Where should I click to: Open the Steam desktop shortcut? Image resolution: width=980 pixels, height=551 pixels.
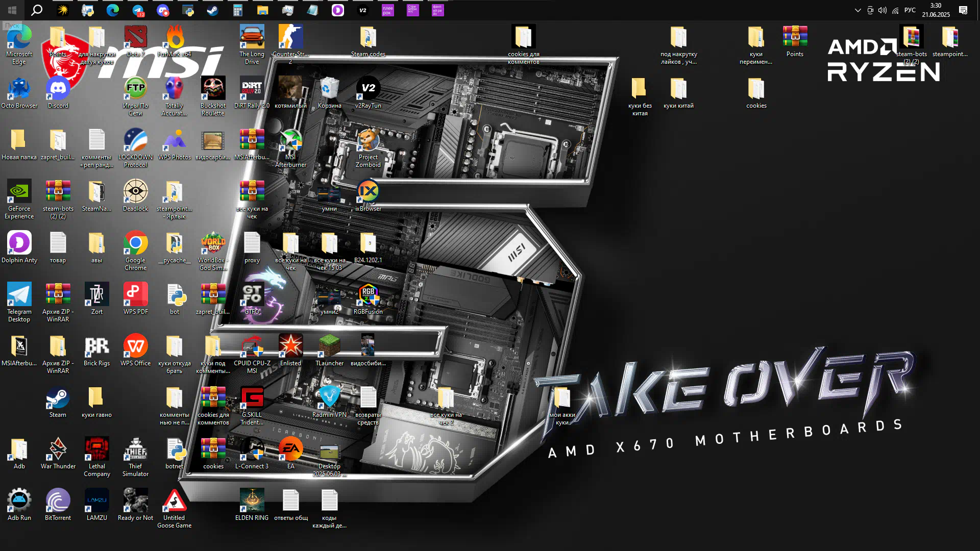point(58,402)
